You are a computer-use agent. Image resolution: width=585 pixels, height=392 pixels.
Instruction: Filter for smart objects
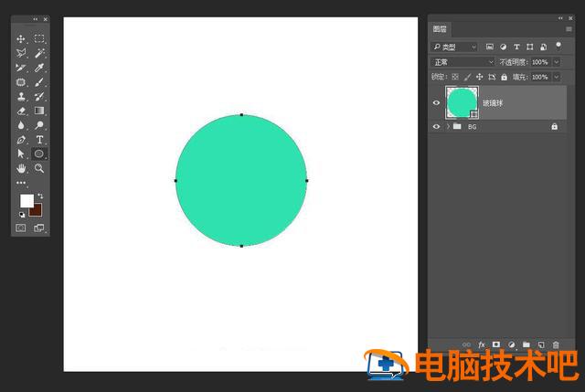pos(544,47)
